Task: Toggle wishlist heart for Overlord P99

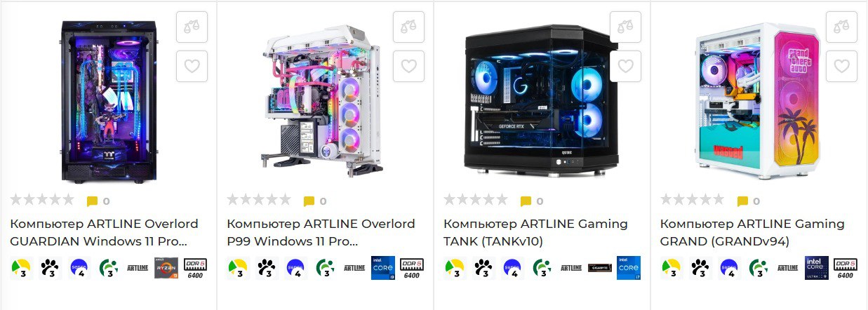Action: (x=408, y=66)
